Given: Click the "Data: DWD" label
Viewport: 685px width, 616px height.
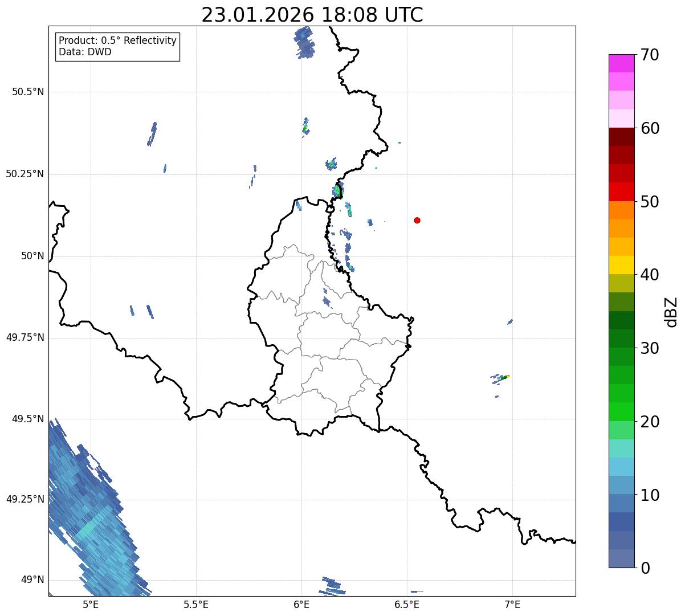Looking at the screenshot, I should (x=85, y=52).
